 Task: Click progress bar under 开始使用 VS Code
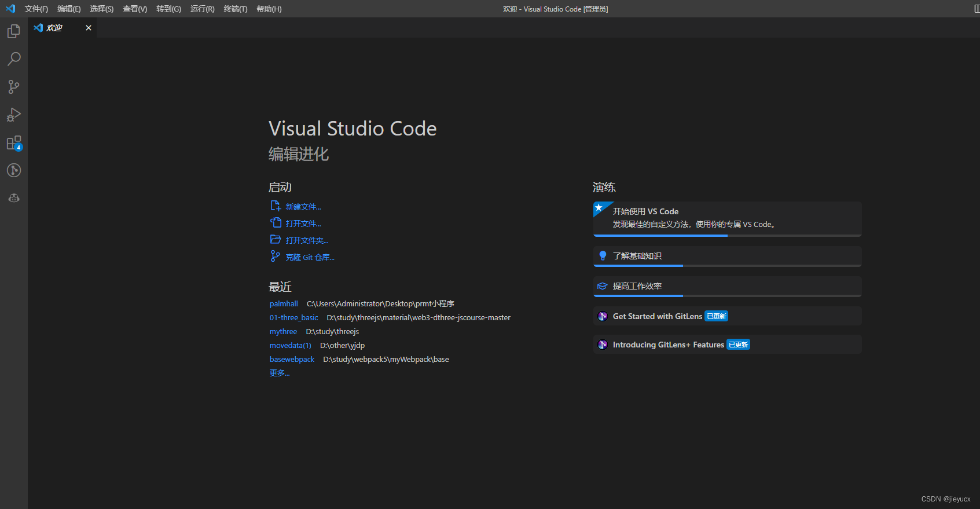coord(728,236)
